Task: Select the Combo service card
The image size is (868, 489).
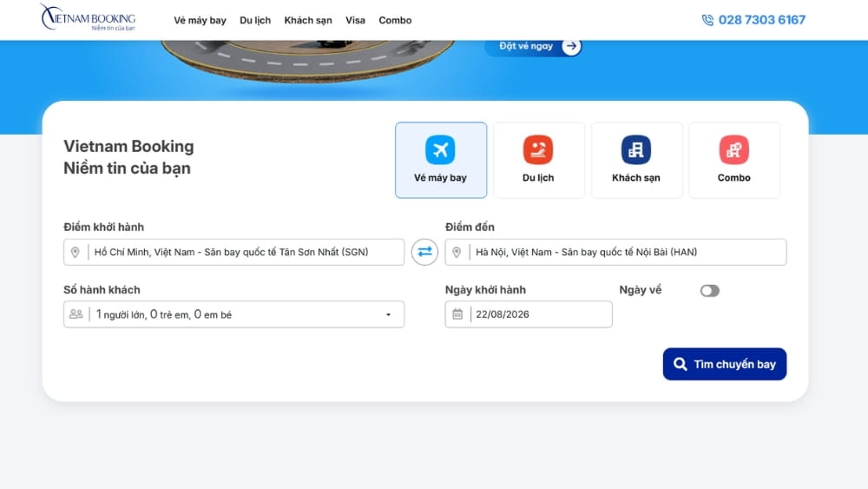Action: (x=734, y=160)
